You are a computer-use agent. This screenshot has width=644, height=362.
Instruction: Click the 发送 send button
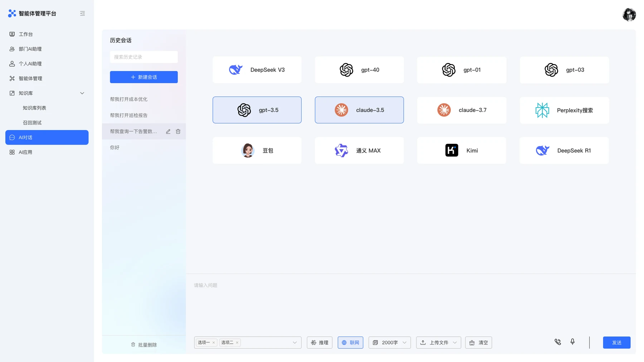(x=616, y=342)
